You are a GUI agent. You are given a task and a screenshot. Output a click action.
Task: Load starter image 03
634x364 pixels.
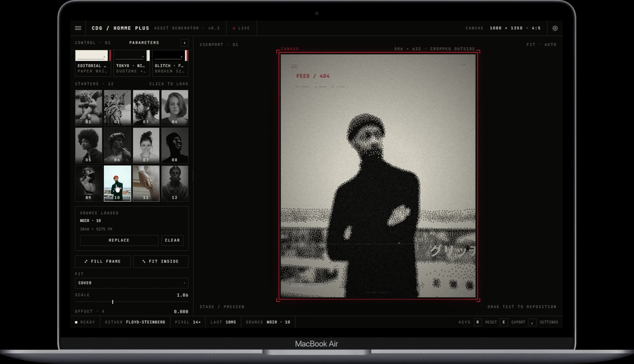click(x=146, y=107)
